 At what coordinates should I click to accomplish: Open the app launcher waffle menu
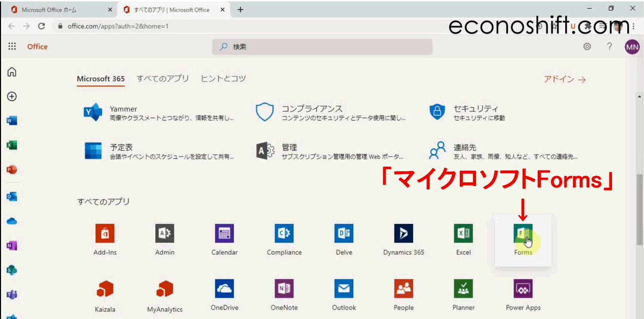point(11,47)
